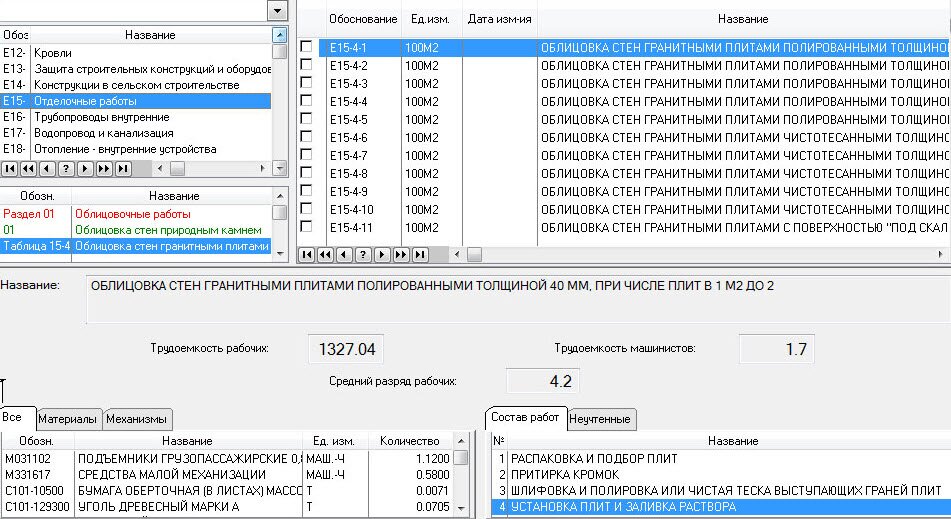The height and width of the screenshot is (519, 951).
Task: Click the resources list vertical scrollbar thumb
Action: pos(461,458)
